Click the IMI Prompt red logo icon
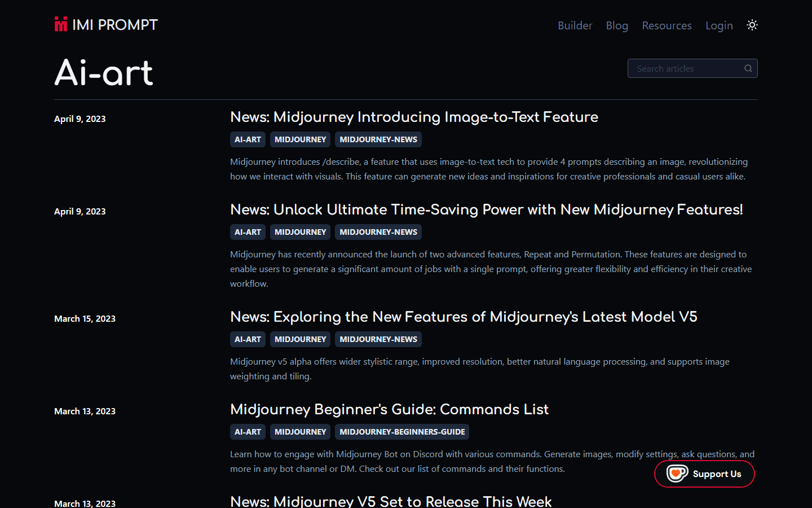This screenshot has width=812, height=508. click(x=61, y=24)
